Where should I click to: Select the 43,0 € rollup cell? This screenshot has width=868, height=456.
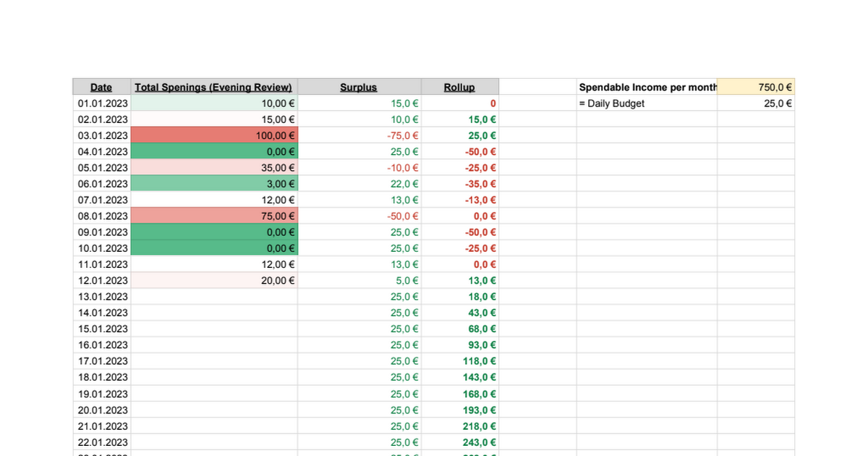(459, 313)
